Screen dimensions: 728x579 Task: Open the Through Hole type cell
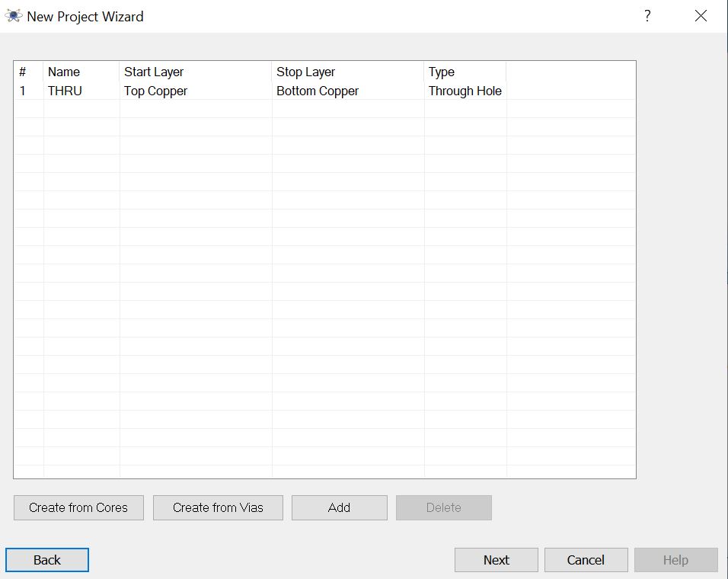[x=465, y=91]
